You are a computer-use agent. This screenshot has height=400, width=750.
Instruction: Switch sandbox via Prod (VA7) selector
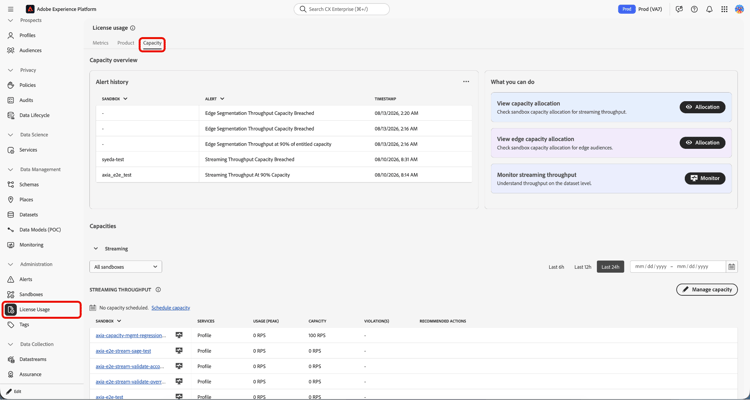click(x=640, y=9)
